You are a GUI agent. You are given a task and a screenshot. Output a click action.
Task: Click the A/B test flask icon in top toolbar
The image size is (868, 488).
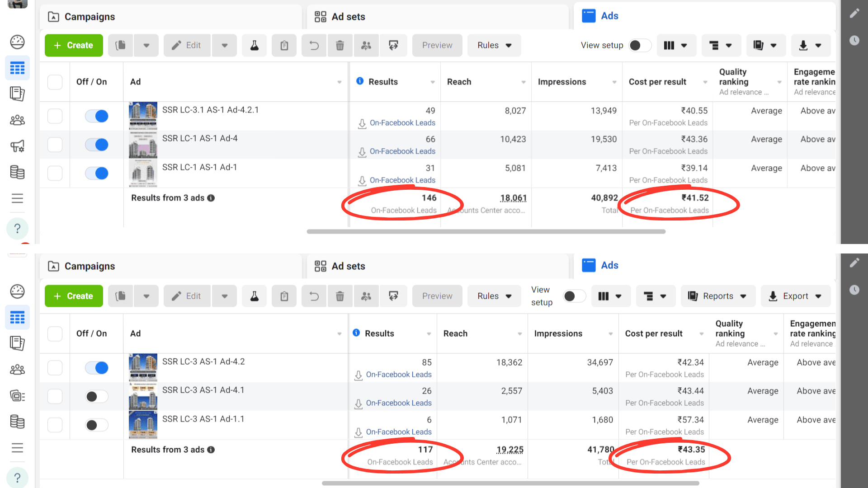(x=255, y=45)
